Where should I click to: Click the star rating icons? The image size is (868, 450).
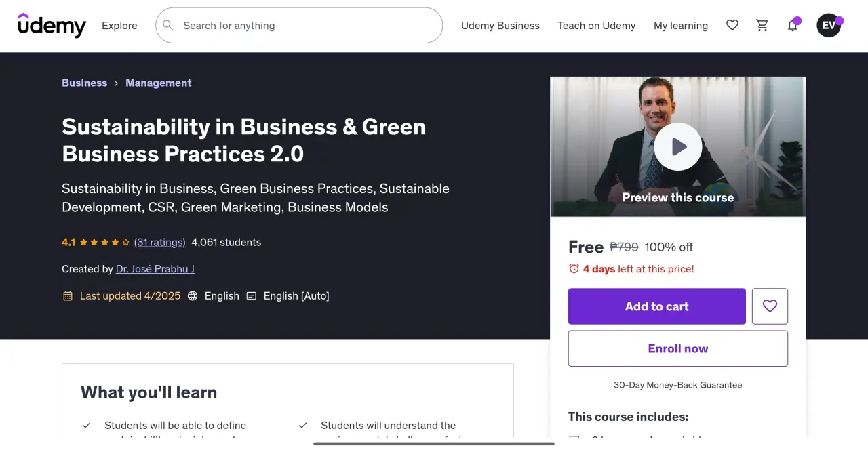tap(104, 242)
